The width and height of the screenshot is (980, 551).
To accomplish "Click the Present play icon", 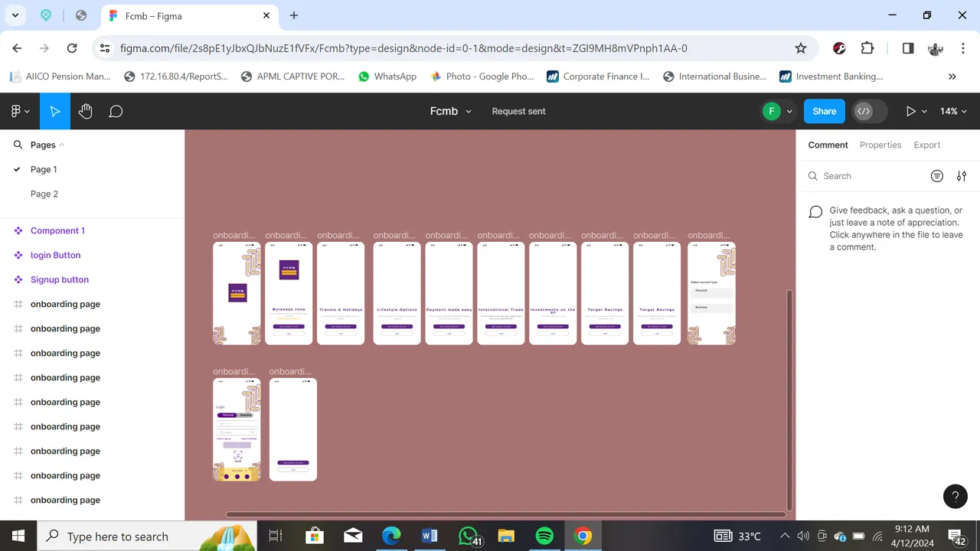I will pos(910,111).
